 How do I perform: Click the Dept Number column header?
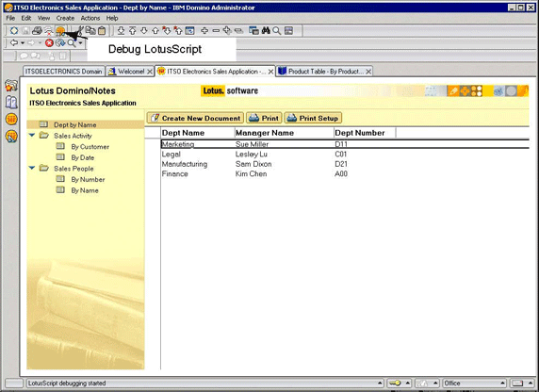(x=365, y=133)
